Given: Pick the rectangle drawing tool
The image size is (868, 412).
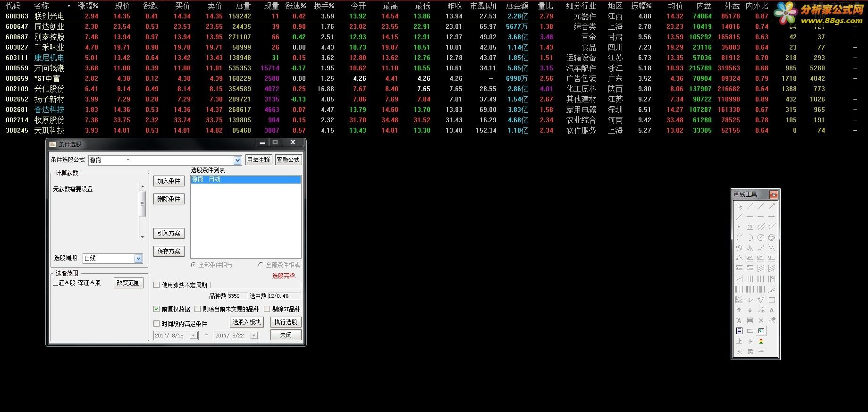Looking at the screenshot, I should [x=772, y=300].
